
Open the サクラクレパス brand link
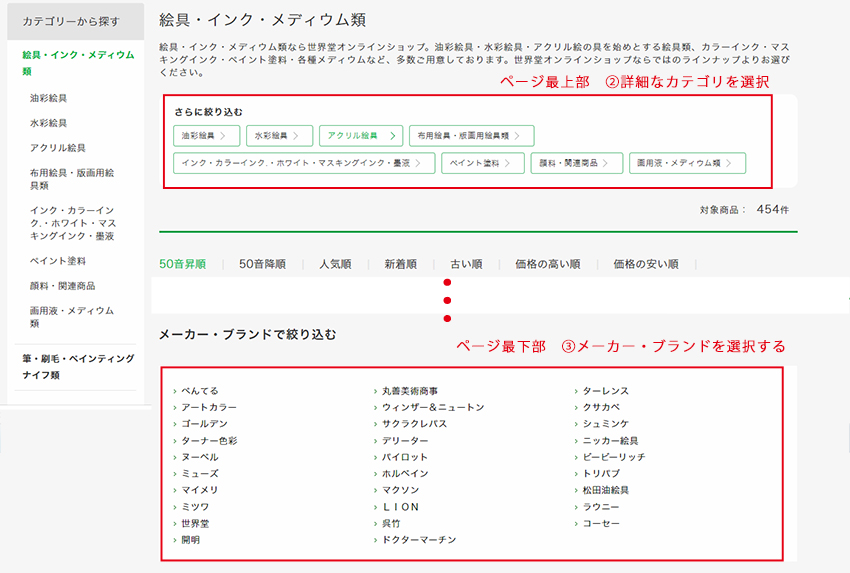[x=414, y=423]
